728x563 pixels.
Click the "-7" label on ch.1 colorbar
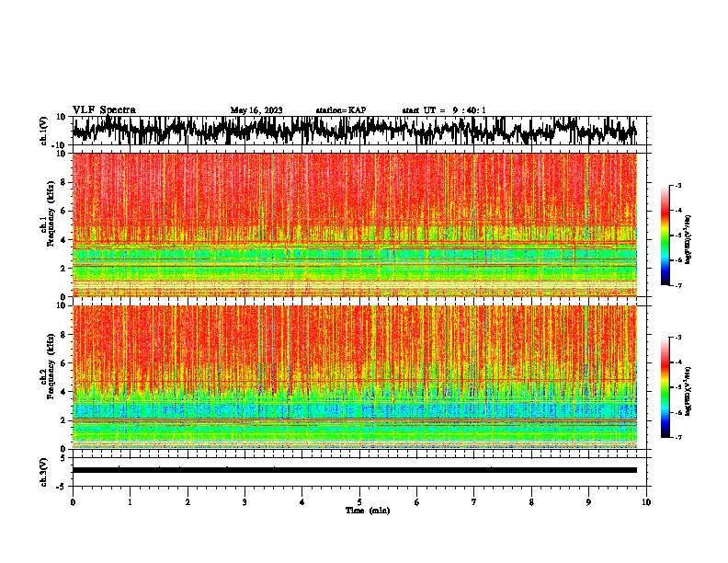click(677, 285)
